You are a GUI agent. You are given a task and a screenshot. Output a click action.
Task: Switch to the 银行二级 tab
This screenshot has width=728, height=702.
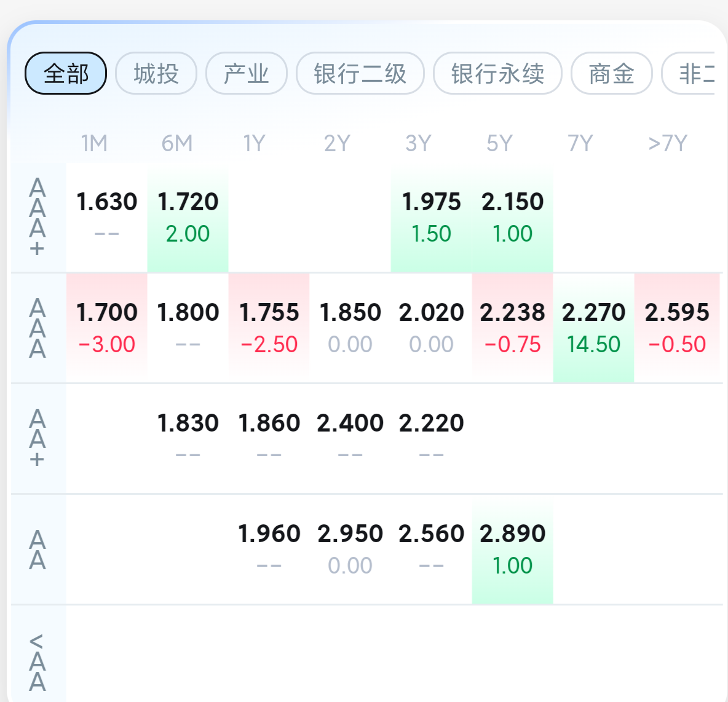(360, 74)
